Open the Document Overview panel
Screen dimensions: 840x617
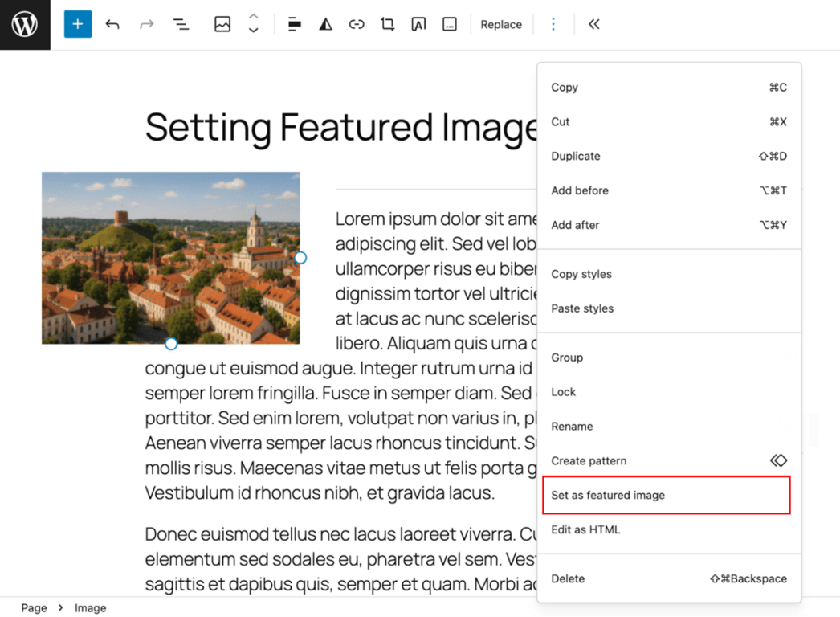pos(181,24)
